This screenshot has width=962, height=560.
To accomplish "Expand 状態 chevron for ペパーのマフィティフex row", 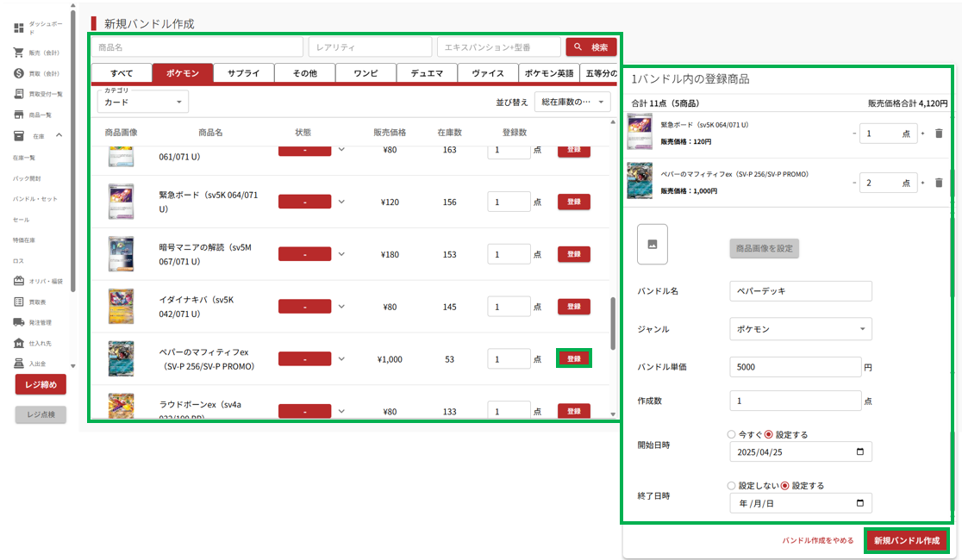I will point(341,358).
